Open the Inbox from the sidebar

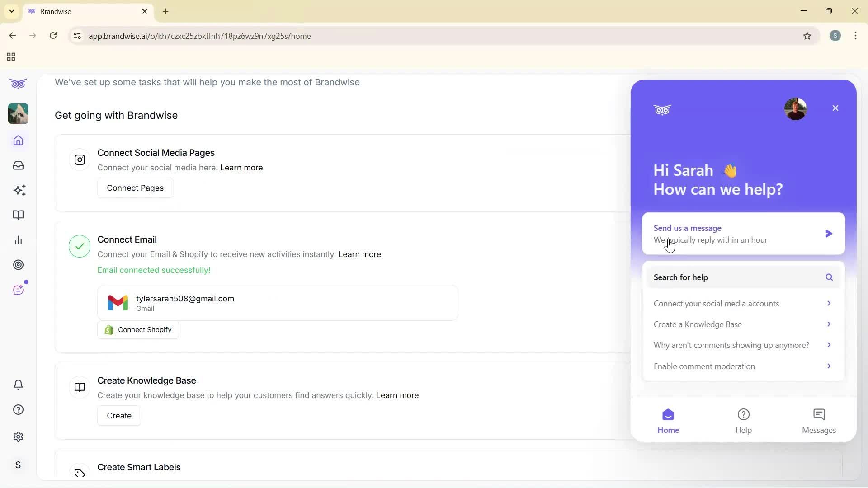tap(18, 165)
